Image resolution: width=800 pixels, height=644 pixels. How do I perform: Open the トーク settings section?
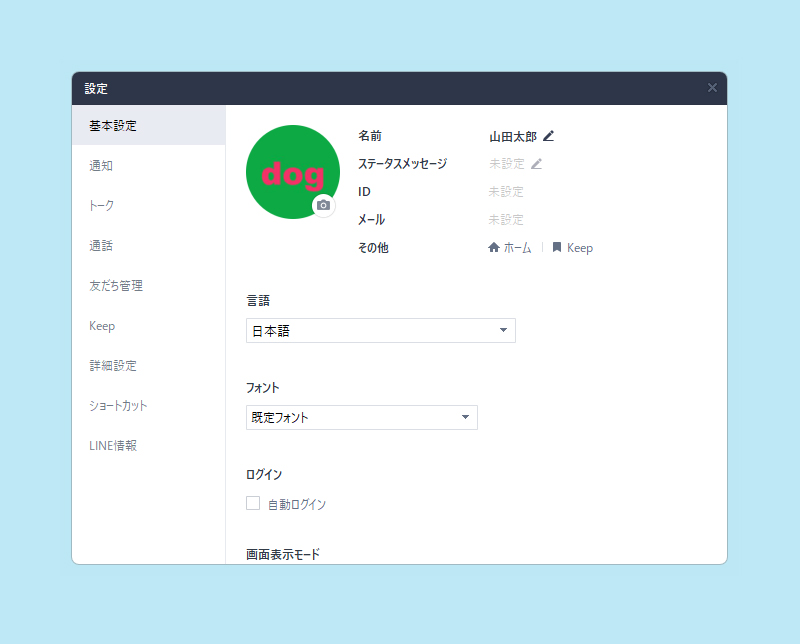(x=100, y=205)
